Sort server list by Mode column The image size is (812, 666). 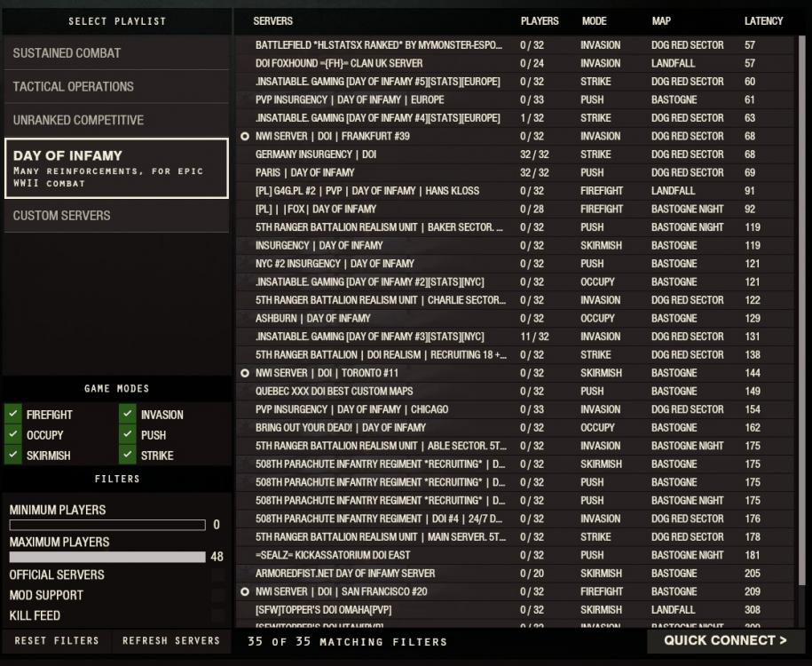[594, 21]
